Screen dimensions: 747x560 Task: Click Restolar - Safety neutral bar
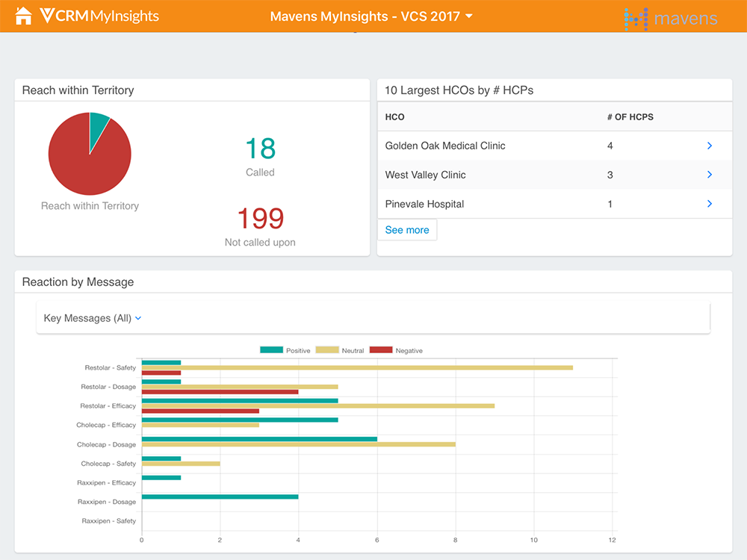357,367
